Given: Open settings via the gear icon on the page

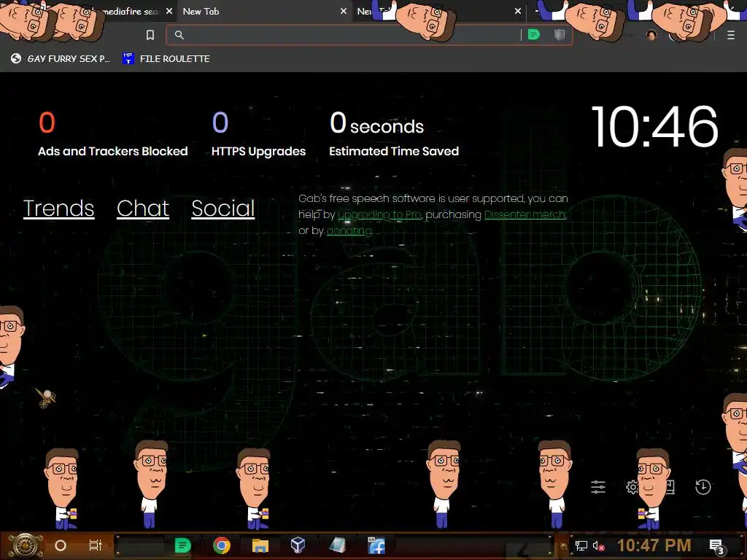Looking at the screenshot, I should (632, 486).
